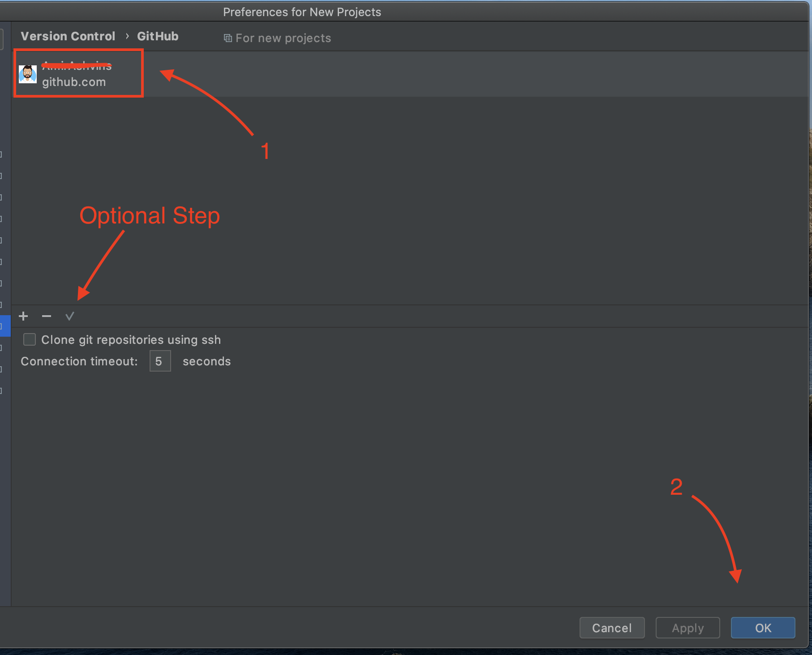Cancel the preferences dialog
This screenshot has width=812, height=655.
click(612, 628)
